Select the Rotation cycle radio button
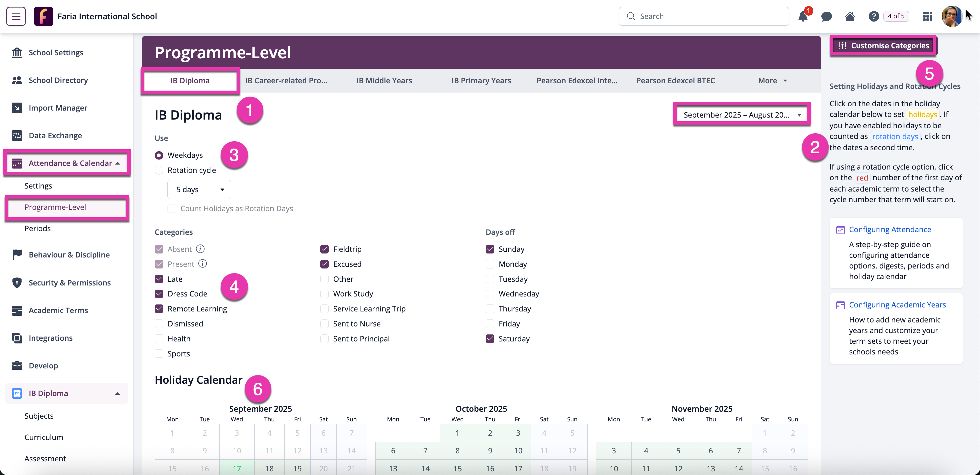 pyautogui.click(x=159, y=170)
